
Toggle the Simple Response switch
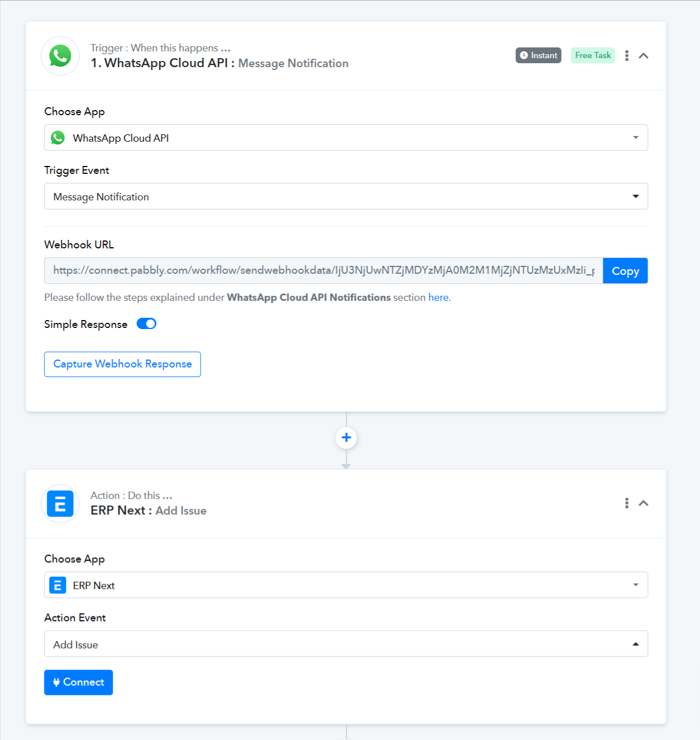click(147, 324)
